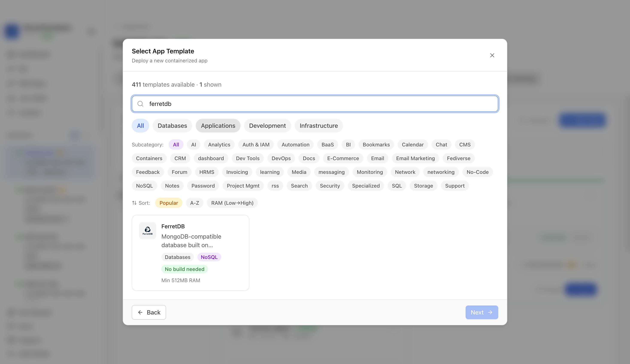Filter by Email Marketing subcategory
The image size is (630, 364).
pyautogui.click(x=415, y=158)
